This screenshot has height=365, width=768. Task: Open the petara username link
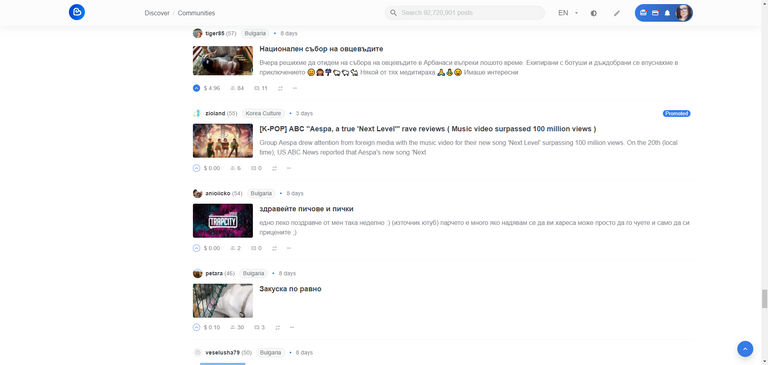214,273
